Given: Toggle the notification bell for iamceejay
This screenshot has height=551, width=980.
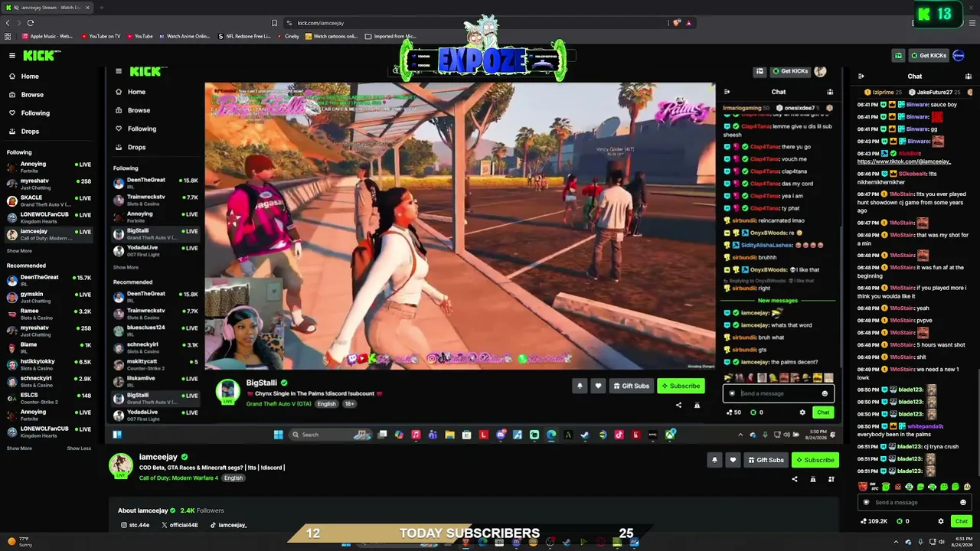Looking at the screenshot, I should tap(714, 460).
